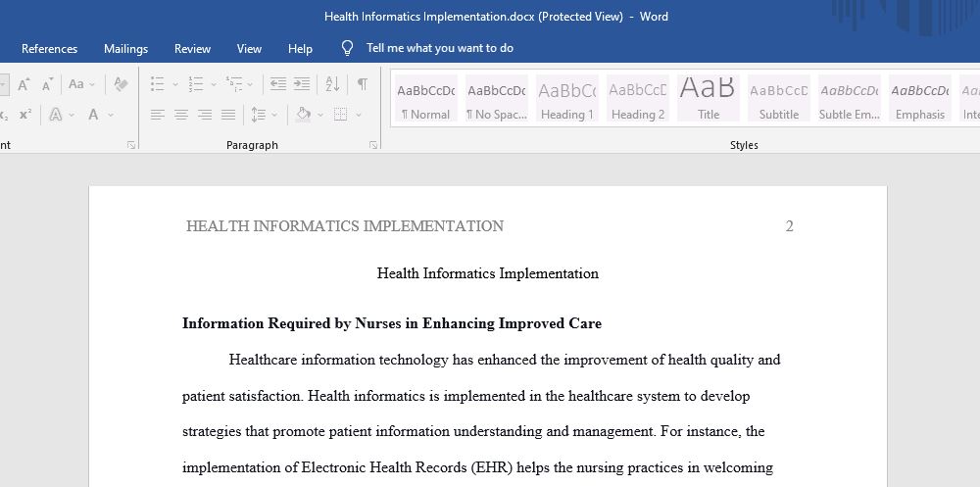This screenshot has width=980, height=487.
Task: Click the bold heading Information Required by Nurses
Action: [392, 323]
